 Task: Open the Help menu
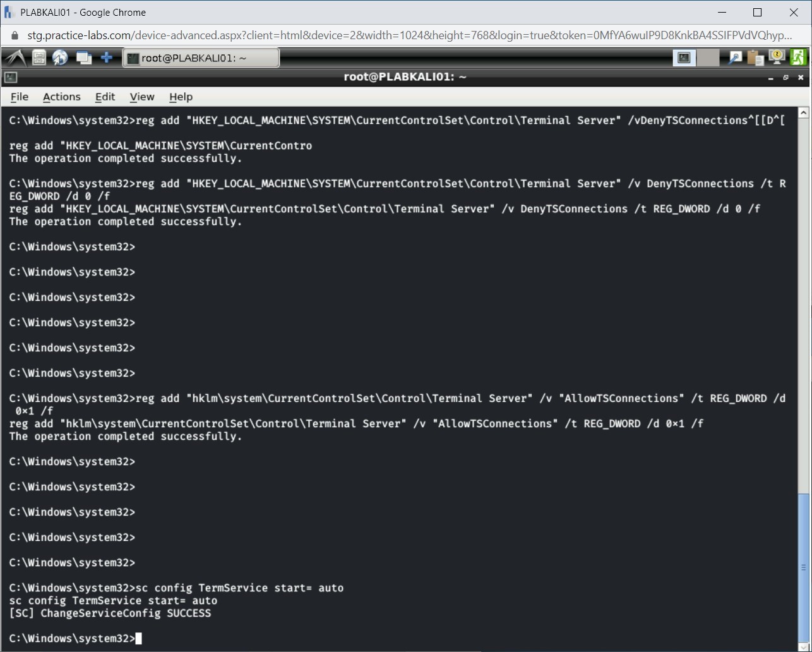pos(181,97)
